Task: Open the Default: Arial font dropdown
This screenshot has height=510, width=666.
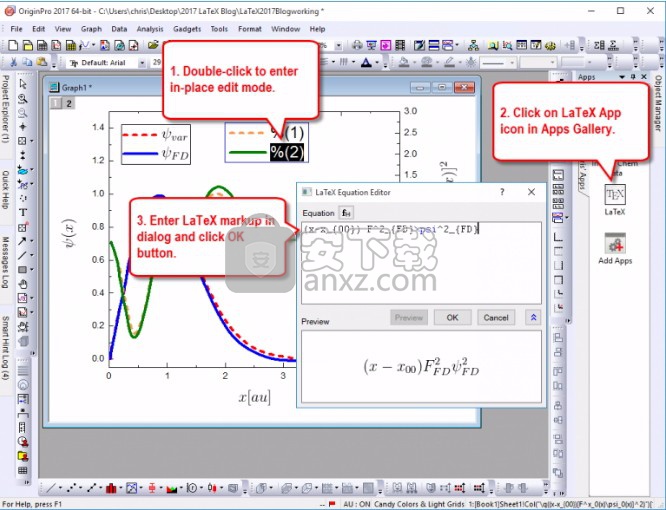Action: 142,63
